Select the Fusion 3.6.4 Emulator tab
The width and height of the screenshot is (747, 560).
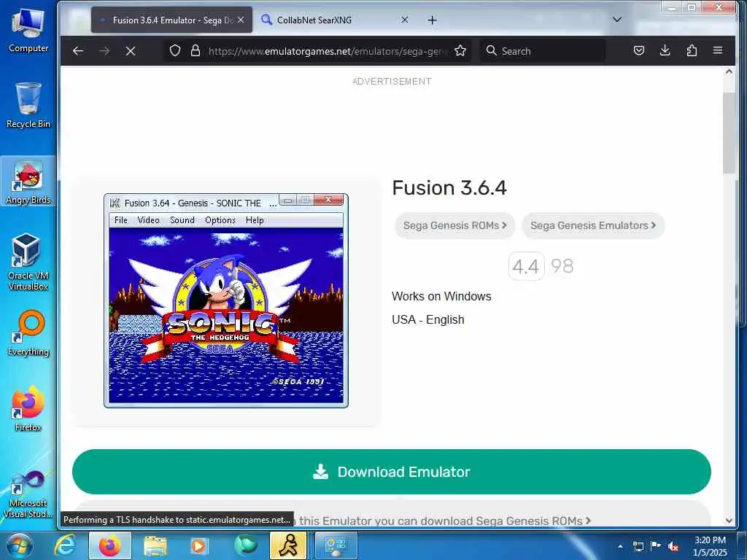click(171, 20)
